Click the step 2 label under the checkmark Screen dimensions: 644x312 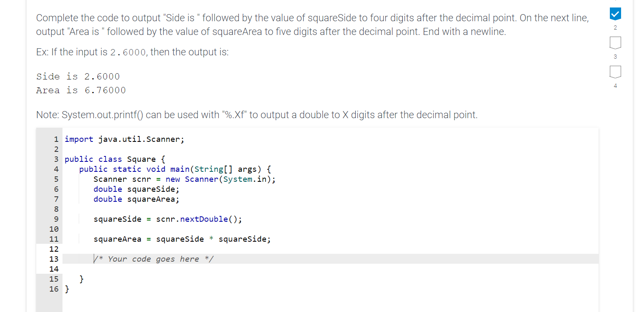pos(615,27)
